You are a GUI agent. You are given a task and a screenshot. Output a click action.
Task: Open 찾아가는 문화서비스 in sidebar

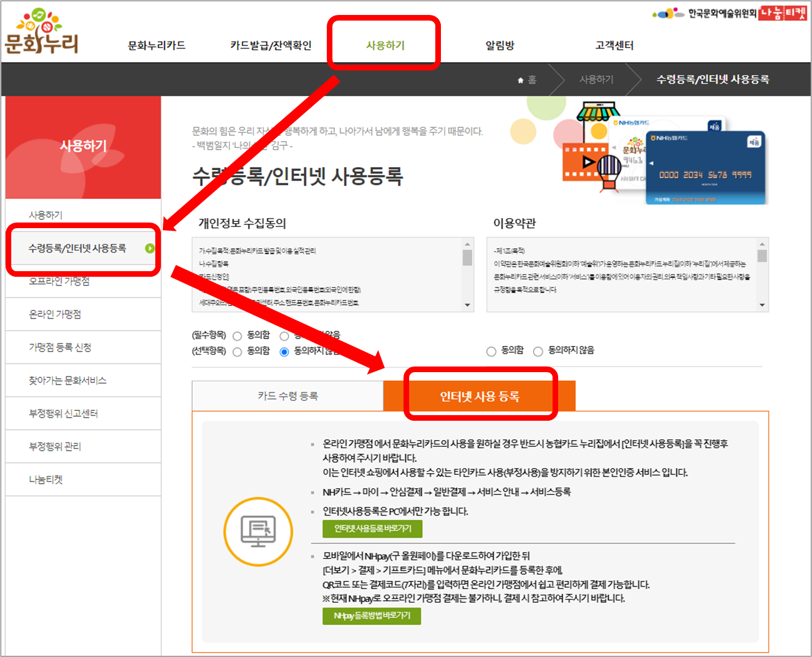[83, 380]
